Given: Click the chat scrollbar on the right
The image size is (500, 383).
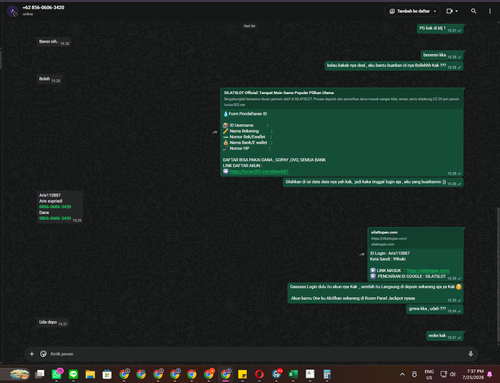Looking at the screenshot, I should tap(498, 274).
